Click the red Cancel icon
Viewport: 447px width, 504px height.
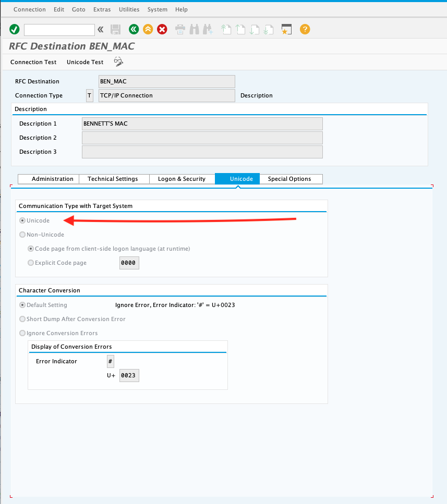(162, 29)
